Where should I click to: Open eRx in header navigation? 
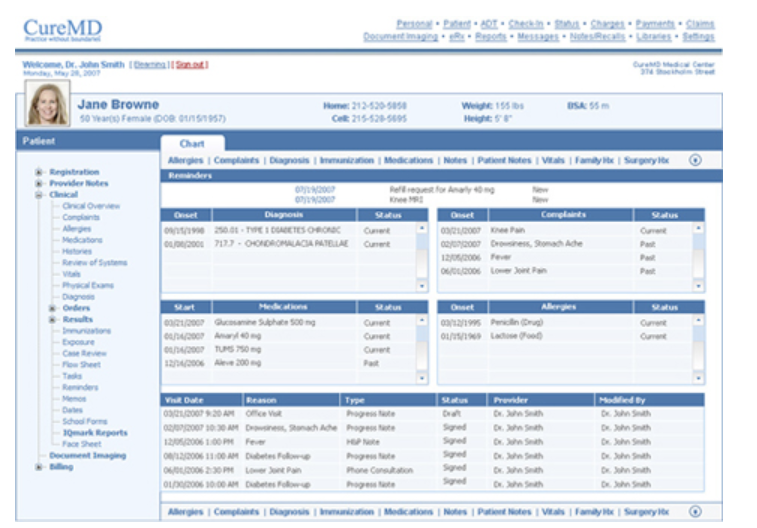[x=456, y=37]
